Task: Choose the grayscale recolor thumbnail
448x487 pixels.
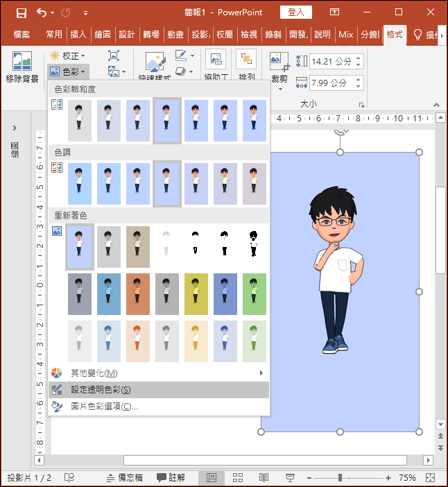Action: 109,247
